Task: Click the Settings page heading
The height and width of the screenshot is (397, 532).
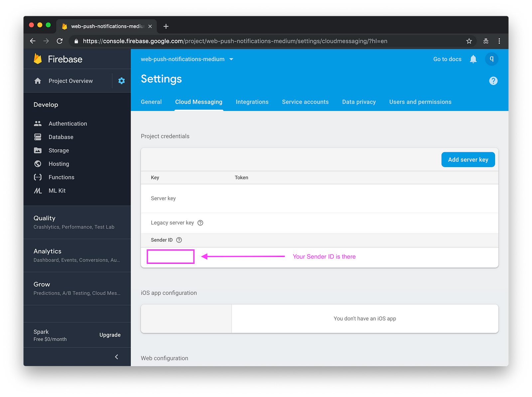Action: coord(161,79)
